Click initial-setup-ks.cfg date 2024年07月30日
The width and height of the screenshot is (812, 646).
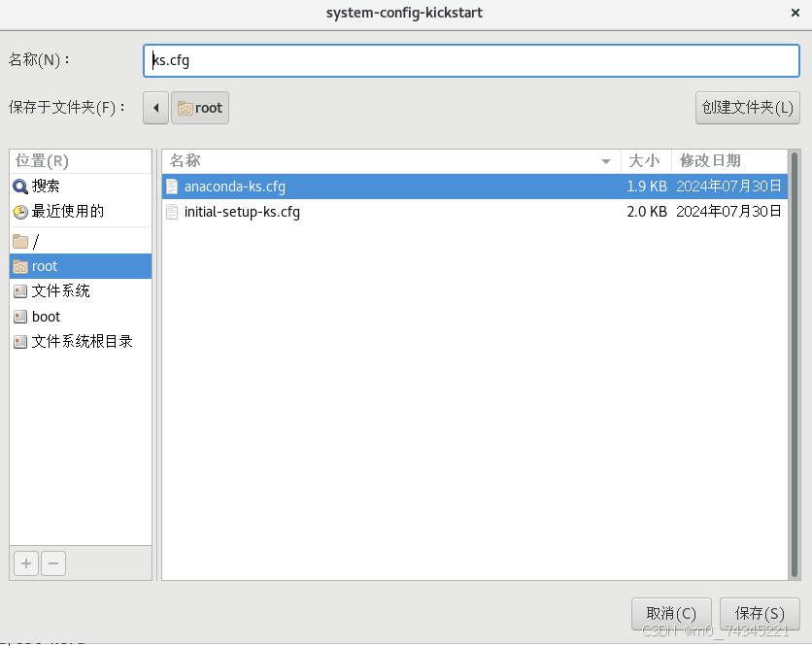coord(728,212)
